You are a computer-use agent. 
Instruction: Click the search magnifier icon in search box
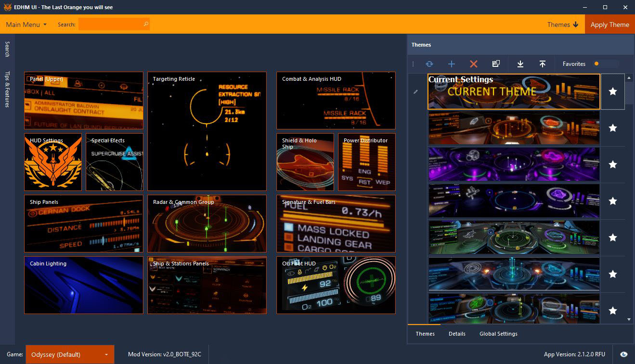tap(146, 24)
